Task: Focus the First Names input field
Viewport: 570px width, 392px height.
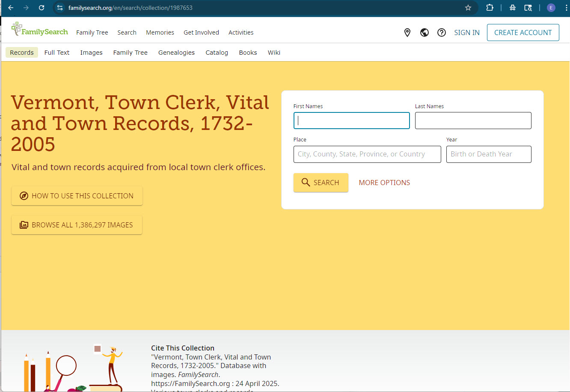Action: pos(352,121)
